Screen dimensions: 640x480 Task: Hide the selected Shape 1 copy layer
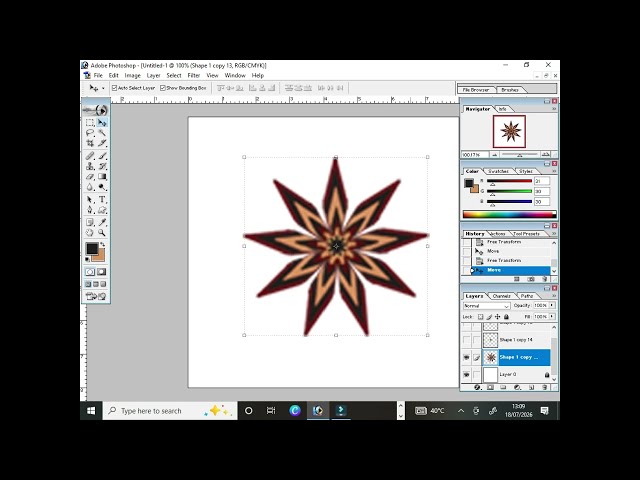point(466,358)
